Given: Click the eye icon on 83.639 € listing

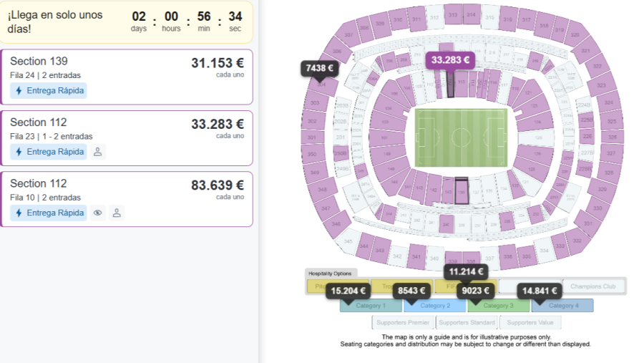Looking at the screenshot, I should [x=97, y=213].
